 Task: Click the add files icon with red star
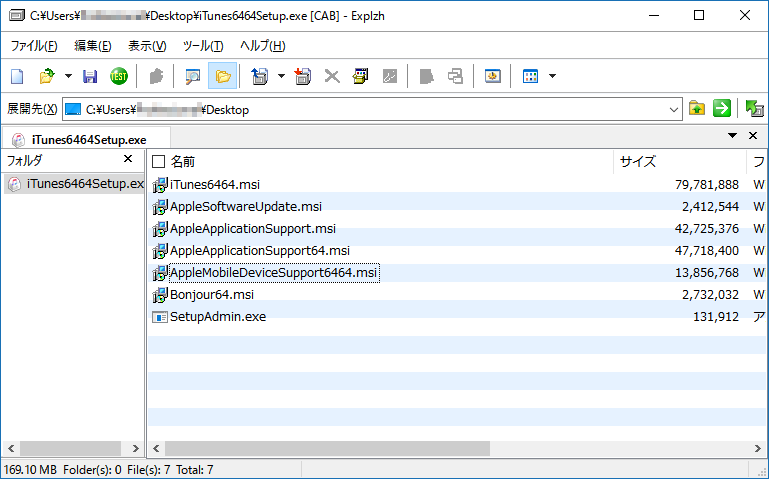pyautogui.click(x=303, y=76)
